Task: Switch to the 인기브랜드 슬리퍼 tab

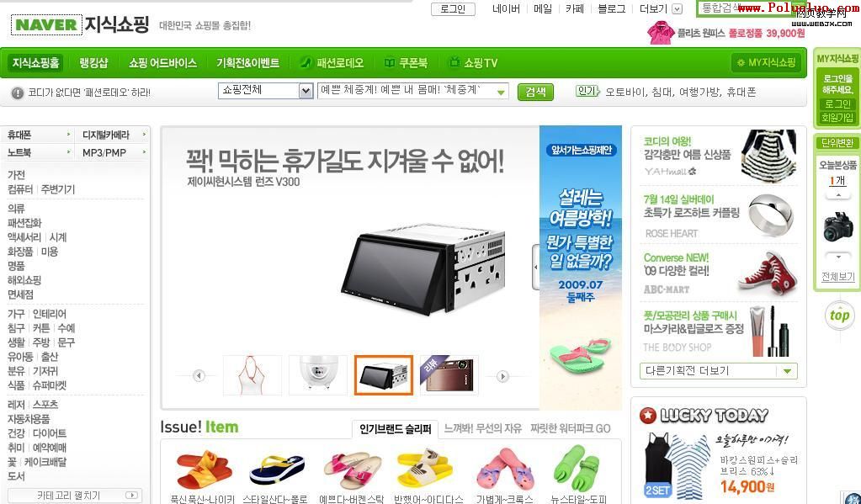Action: [x=396, y=429]
